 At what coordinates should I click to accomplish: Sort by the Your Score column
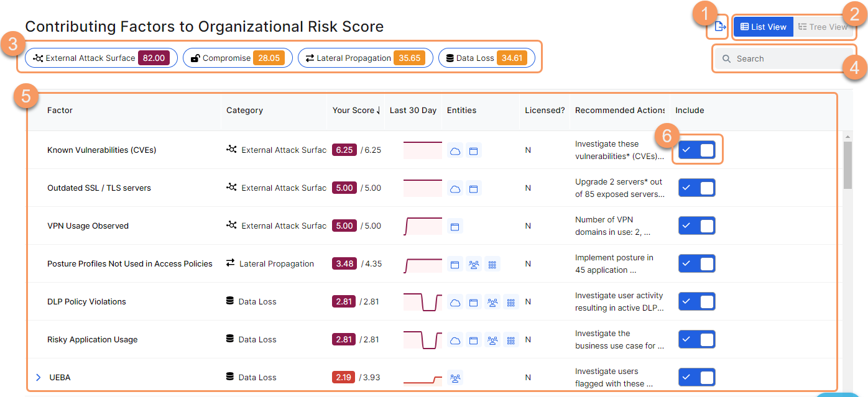coord(356,111)
